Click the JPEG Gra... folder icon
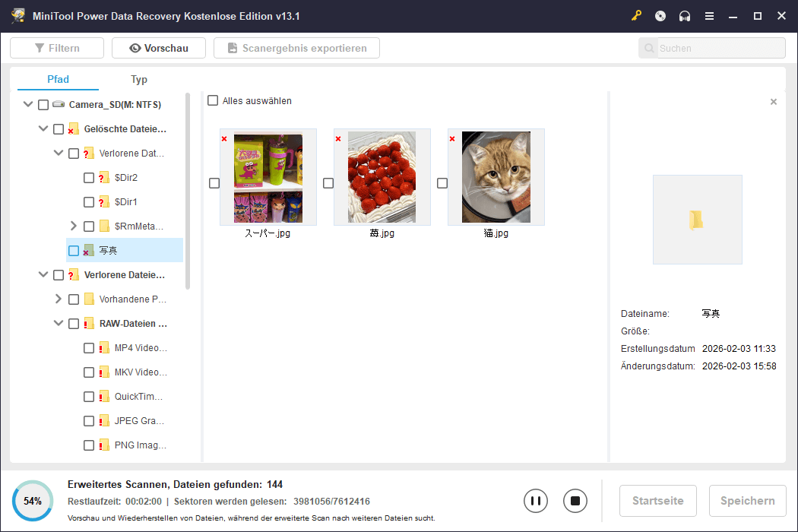798x532 pixels. pyautogui.click(x=104, y=420)
